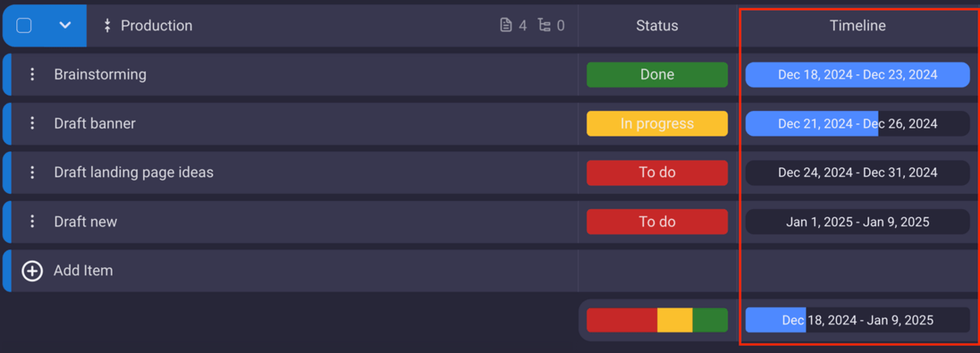980x353 pixels.
Task: Expand the header chevron dropdown
Action: coord(65,25)
